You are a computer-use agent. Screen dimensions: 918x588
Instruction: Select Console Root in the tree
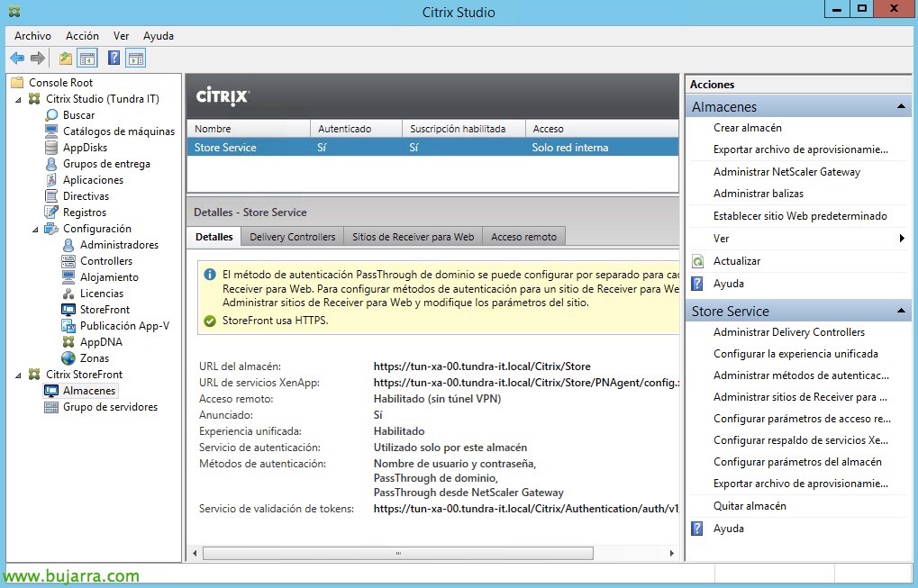tap(61, 83)
